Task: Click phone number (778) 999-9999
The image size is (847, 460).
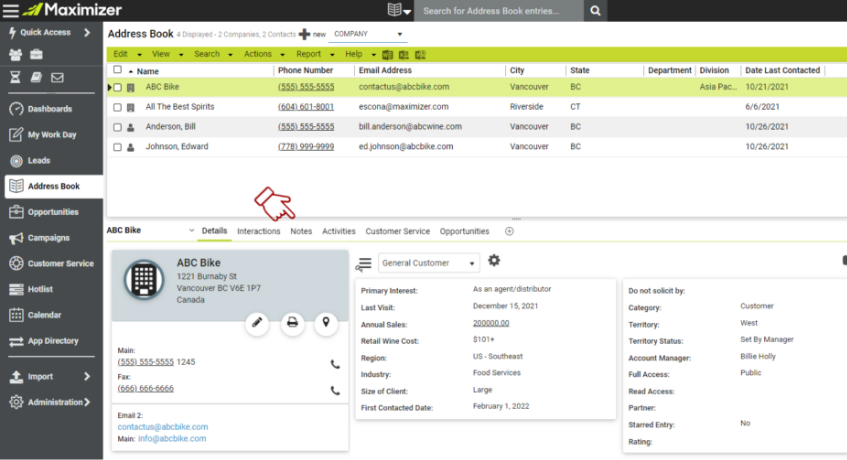Action: click(x=306, y=146)
